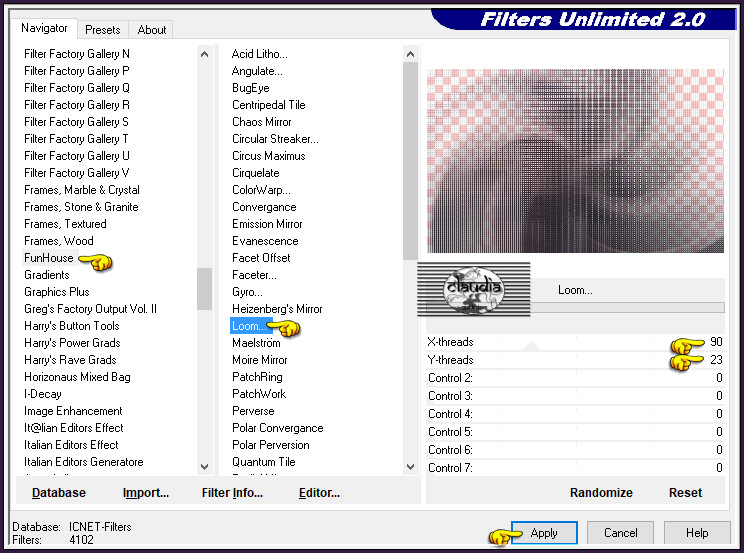Choose the Heizenberg's Mirror filter
This screenshot has width=744, height=553.
click(277, 309)
